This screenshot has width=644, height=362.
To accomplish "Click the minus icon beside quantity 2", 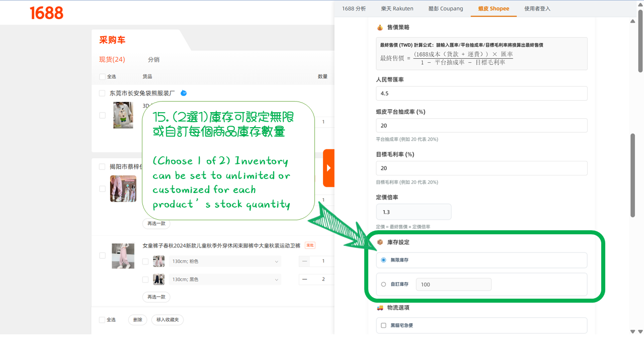I will point(305,279).
